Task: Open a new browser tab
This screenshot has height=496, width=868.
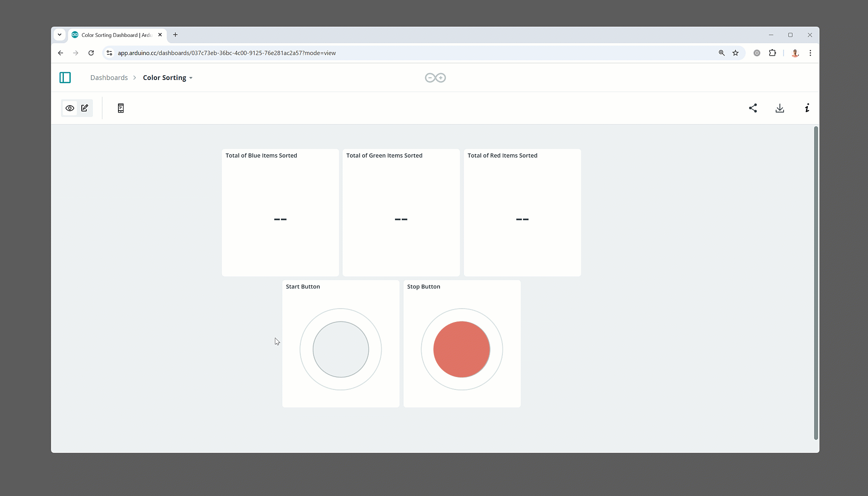Action: (x=175, y=34)
